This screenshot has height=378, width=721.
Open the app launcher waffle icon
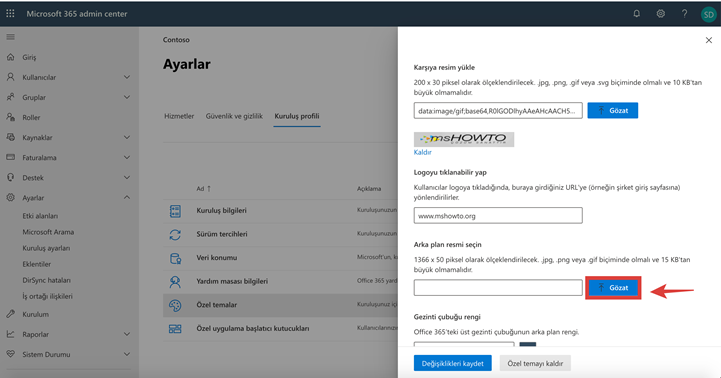(10, 14)
